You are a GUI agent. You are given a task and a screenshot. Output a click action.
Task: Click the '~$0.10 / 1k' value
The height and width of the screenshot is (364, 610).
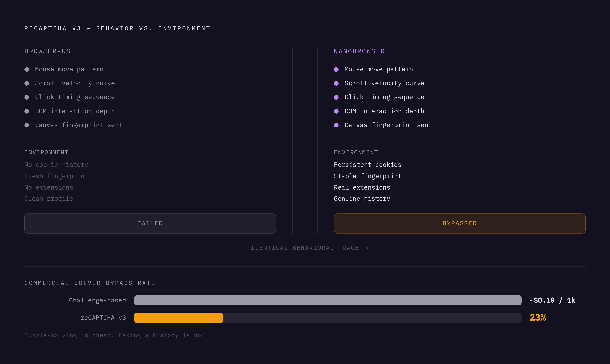click(x=552, y=300)
